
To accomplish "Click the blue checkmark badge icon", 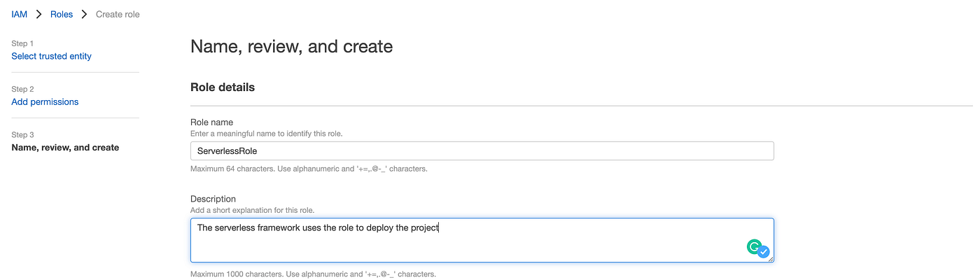I will point(764,251).
